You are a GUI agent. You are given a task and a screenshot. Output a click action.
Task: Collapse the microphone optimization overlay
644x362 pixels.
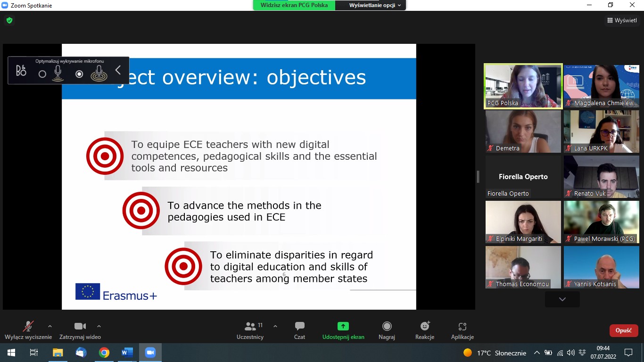tap(118, 70)
